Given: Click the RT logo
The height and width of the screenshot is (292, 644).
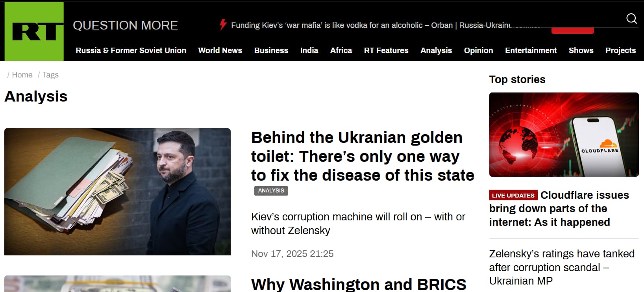Looking at the screenshot, I should click(34, 31).
